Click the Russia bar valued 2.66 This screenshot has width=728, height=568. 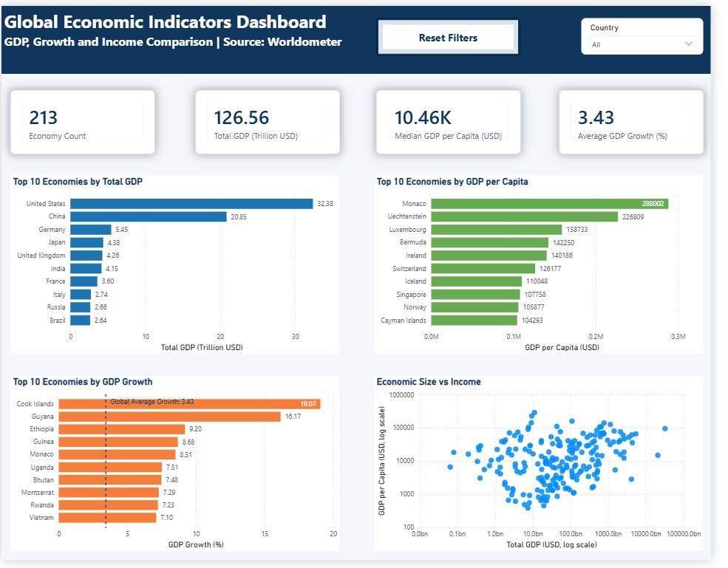tap(81, 307)
